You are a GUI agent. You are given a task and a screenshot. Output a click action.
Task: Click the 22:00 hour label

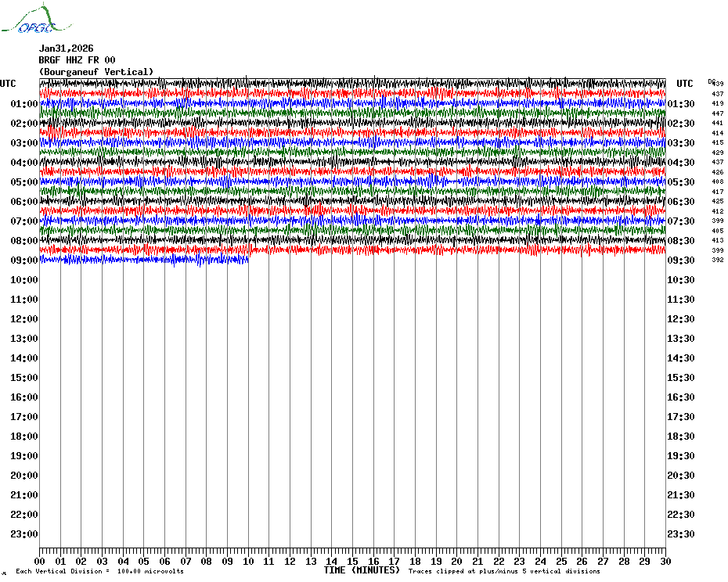coord(24,515)
